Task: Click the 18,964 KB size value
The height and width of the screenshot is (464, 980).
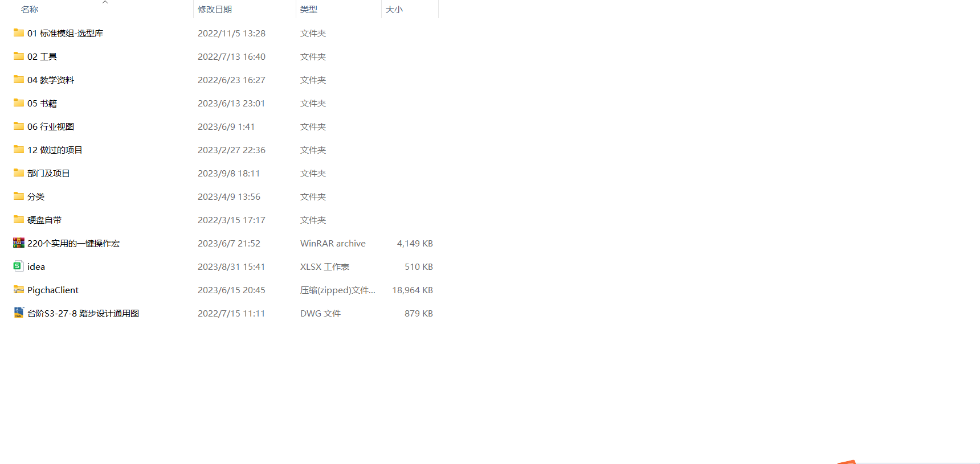Action: (x=413, y=290)
